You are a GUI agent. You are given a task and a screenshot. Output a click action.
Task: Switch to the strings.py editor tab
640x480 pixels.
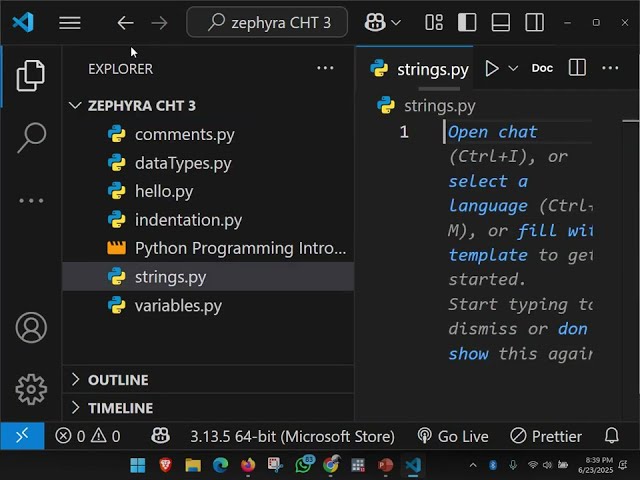(416, 69)
